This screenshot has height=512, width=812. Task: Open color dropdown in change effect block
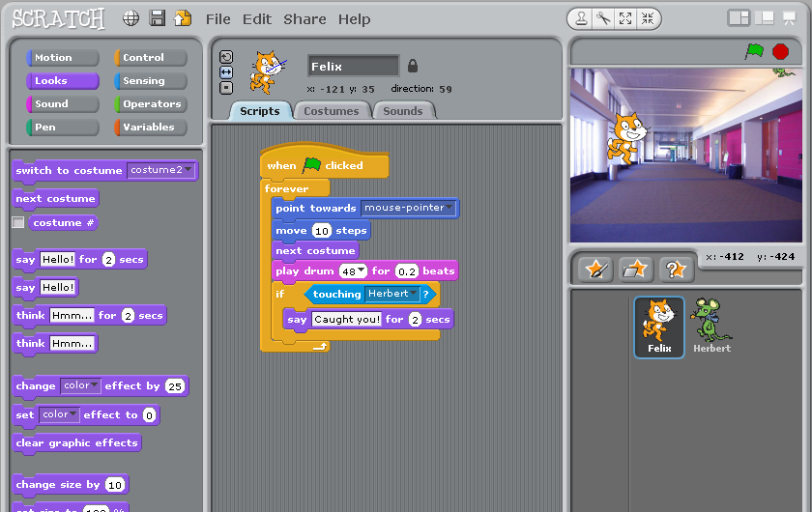(x=81, y=385)
